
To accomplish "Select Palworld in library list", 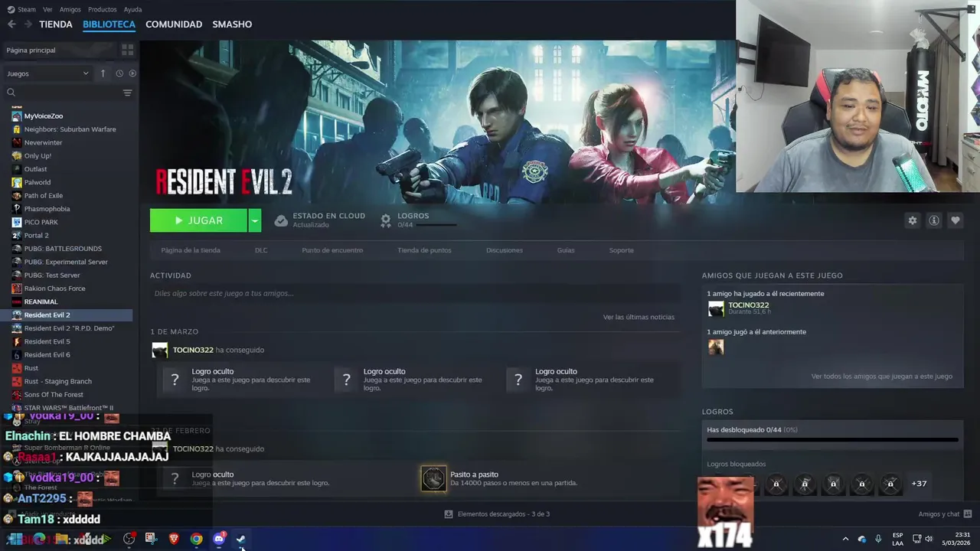I will pyautogui.click(x=37, y=182).
